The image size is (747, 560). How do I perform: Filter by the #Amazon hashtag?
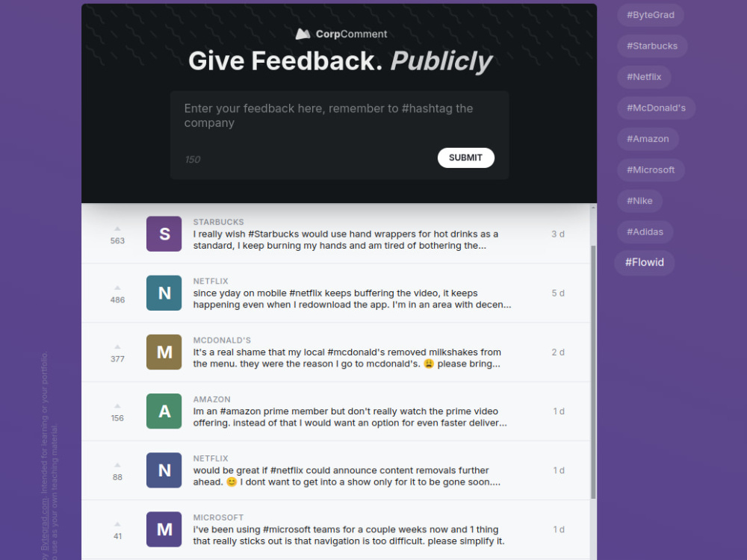tap(648, 139)
